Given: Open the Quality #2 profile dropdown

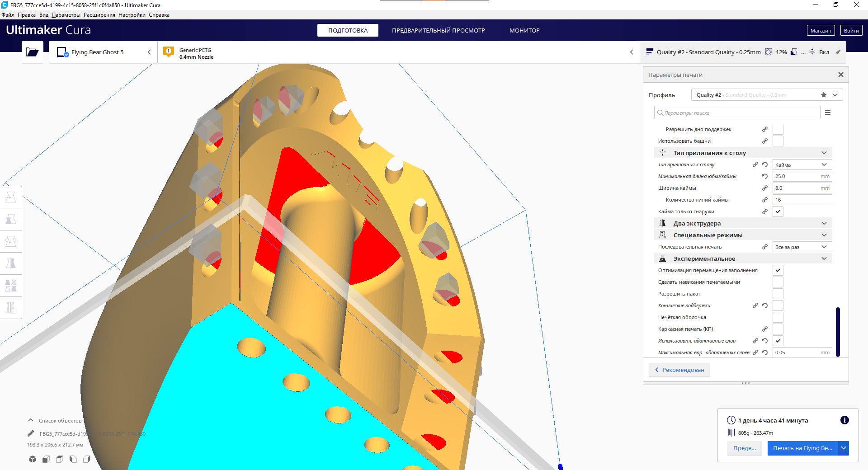Looking at the screenshot, I should coord(767,95).
